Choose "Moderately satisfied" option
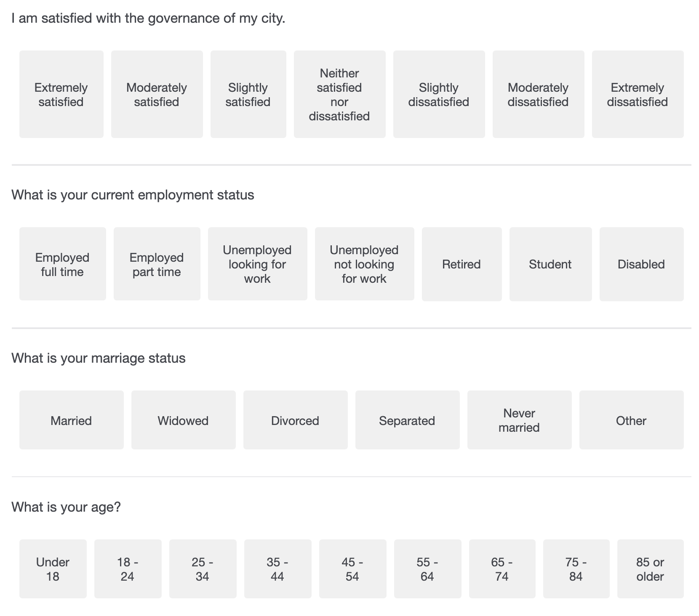 point(157,94)
